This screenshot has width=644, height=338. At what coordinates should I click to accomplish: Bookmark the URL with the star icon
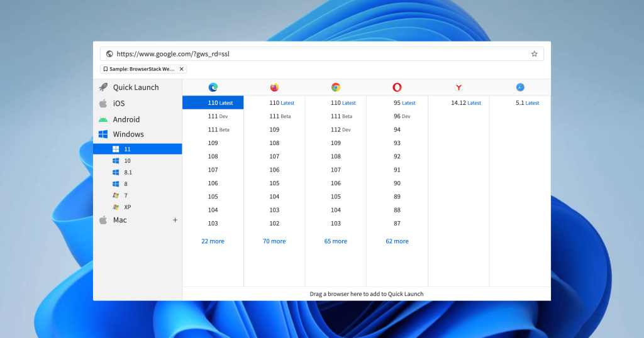click(x=534, y=54)
